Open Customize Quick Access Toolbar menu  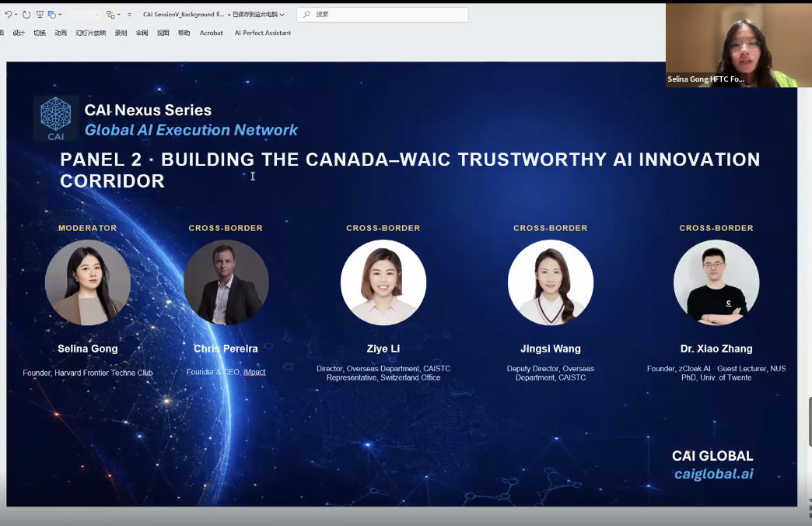tap(129, 15)
